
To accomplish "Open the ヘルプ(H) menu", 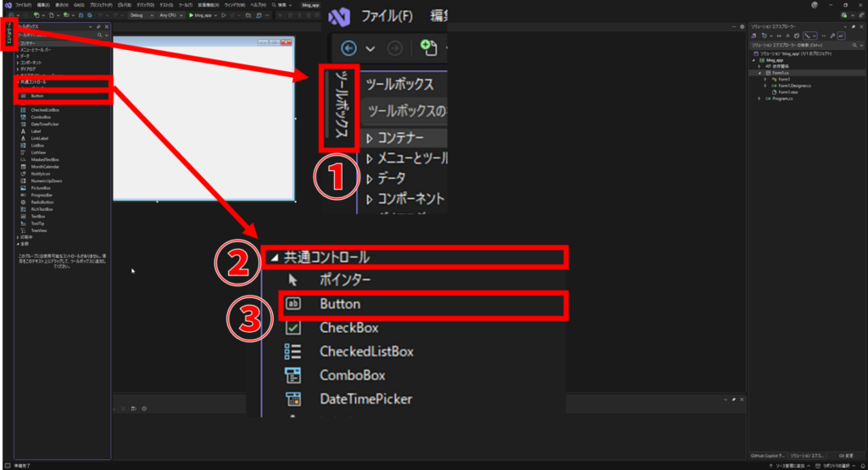I will point(258,5).
